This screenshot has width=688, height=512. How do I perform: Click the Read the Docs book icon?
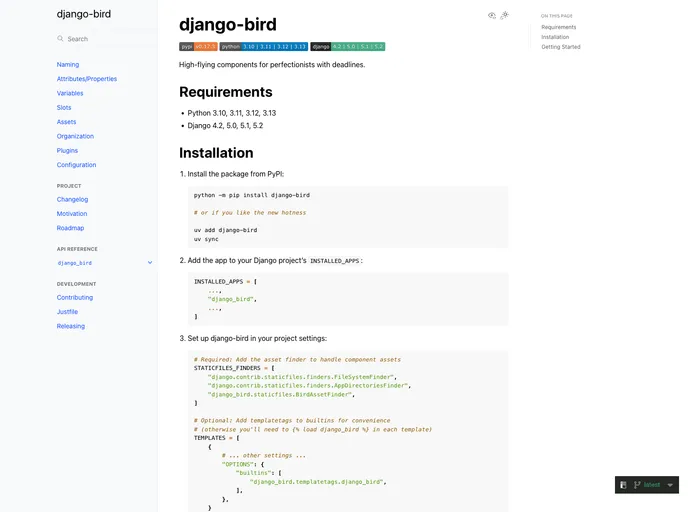click(x=623, y=485)
